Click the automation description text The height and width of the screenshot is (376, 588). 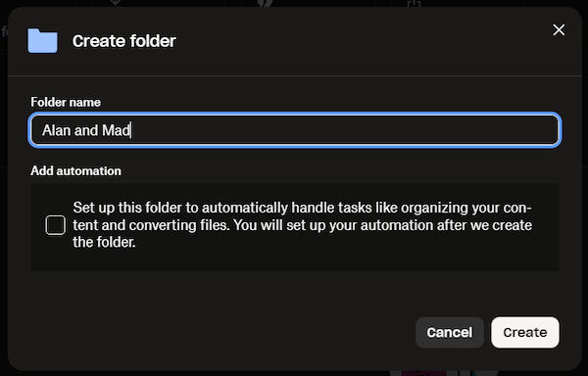(x=302, y=225)
